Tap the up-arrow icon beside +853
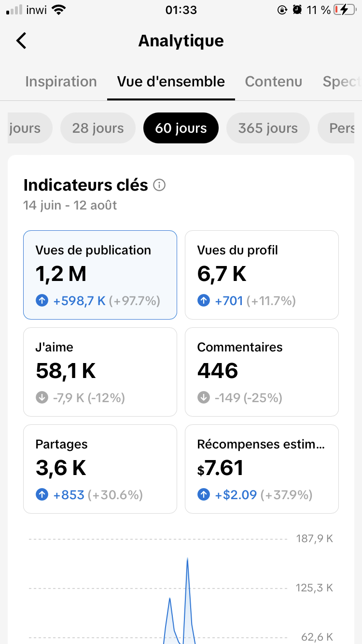This screenshot has height=644, width=362. point(42,495)
